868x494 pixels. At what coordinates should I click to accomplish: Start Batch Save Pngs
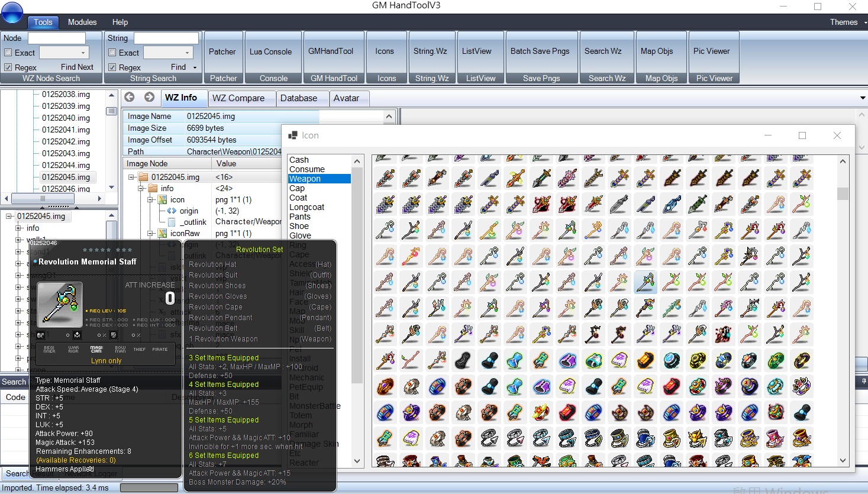coord(540,52)
